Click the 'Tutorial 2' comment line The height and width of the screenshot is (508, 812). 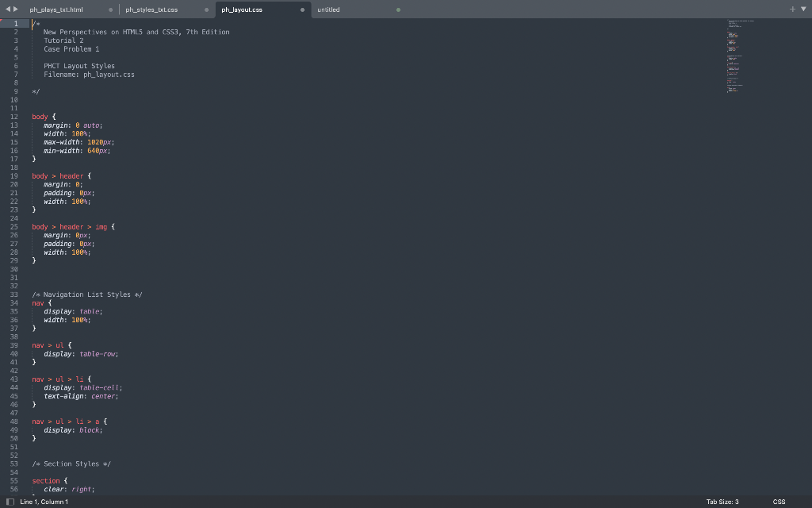pyautogui.click(x=63, y=40)
